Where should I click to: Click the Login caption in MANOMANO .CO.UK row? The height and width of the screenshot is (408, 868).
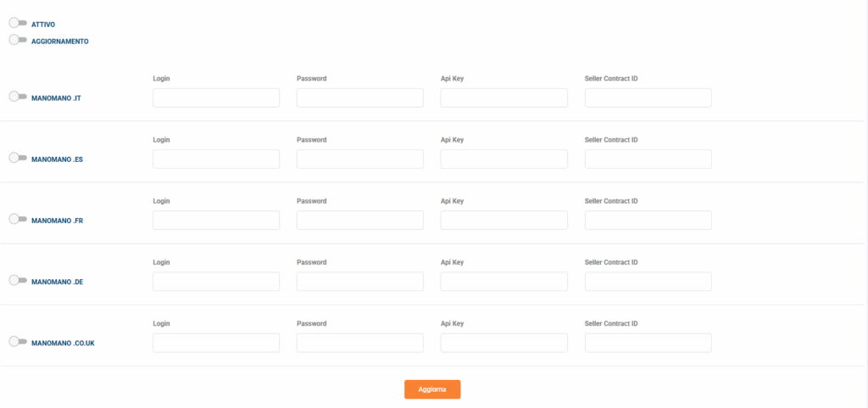(x=161, y=324)
